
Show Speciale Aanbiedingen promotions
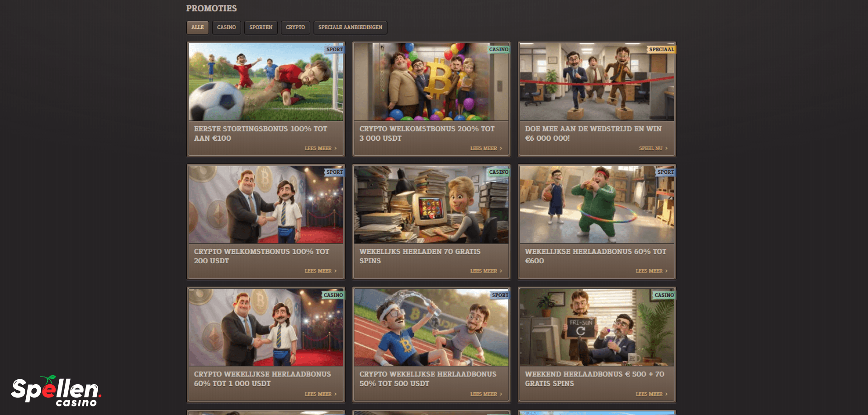tap(350, 28)
